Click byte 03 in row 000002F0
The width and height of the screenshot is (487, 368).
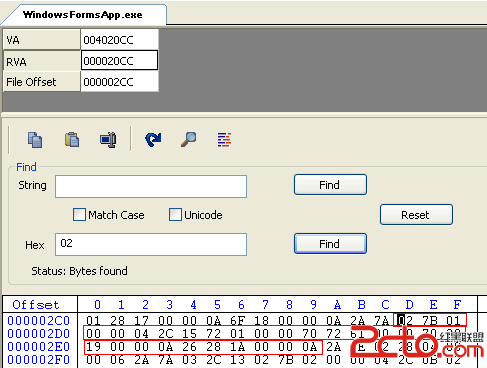coord(189,360)
